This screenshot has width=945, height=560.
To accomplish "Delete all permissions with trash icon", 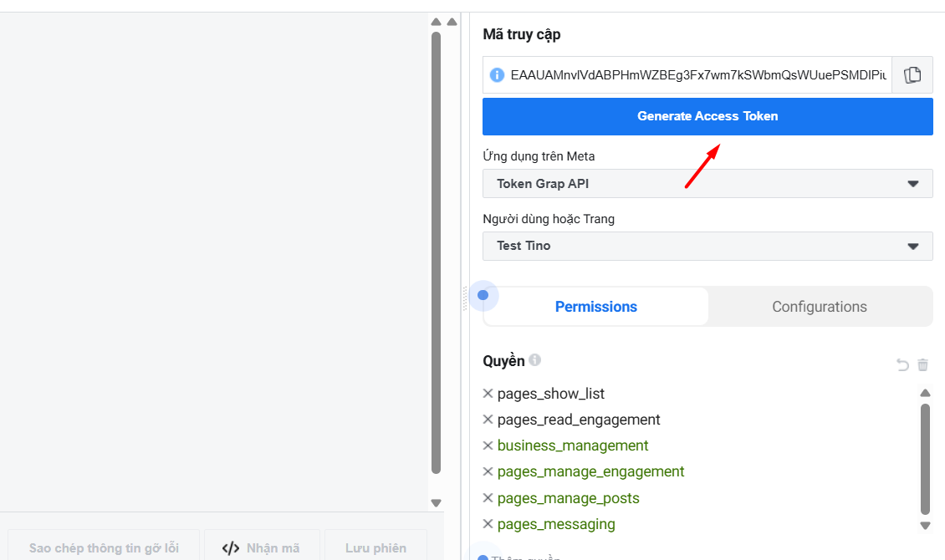I will 922,364.
